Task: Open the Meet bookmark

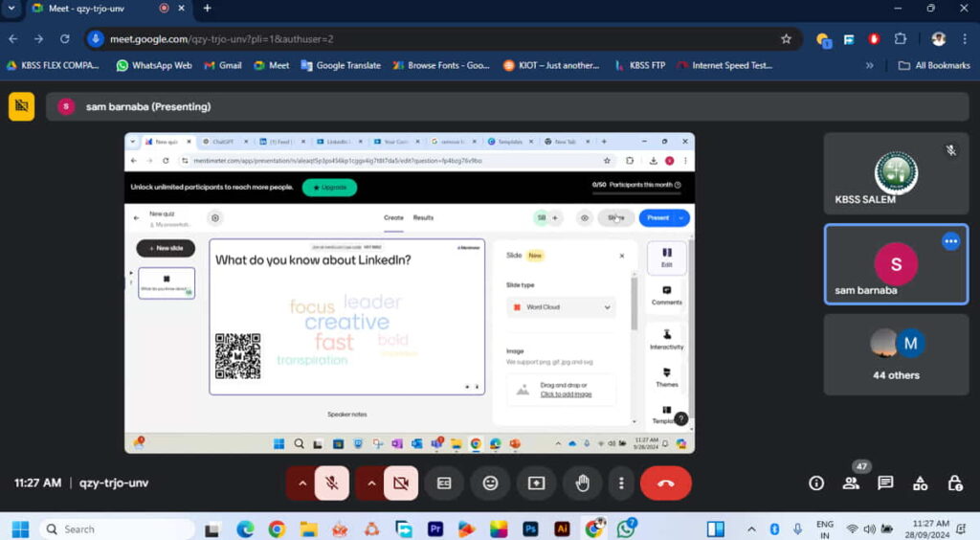Action: 271,65
